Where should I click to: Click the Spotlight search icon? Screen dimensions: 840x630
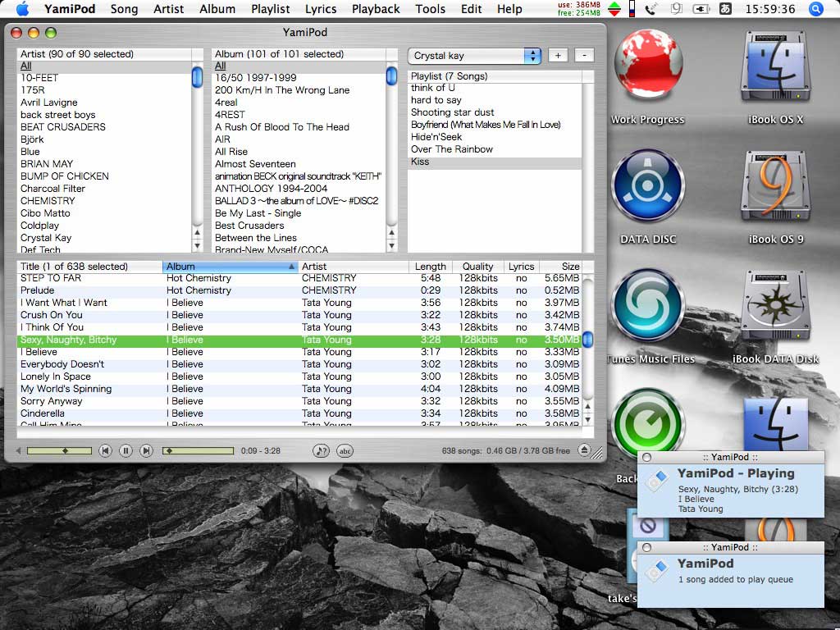click(x=815, y=9)
